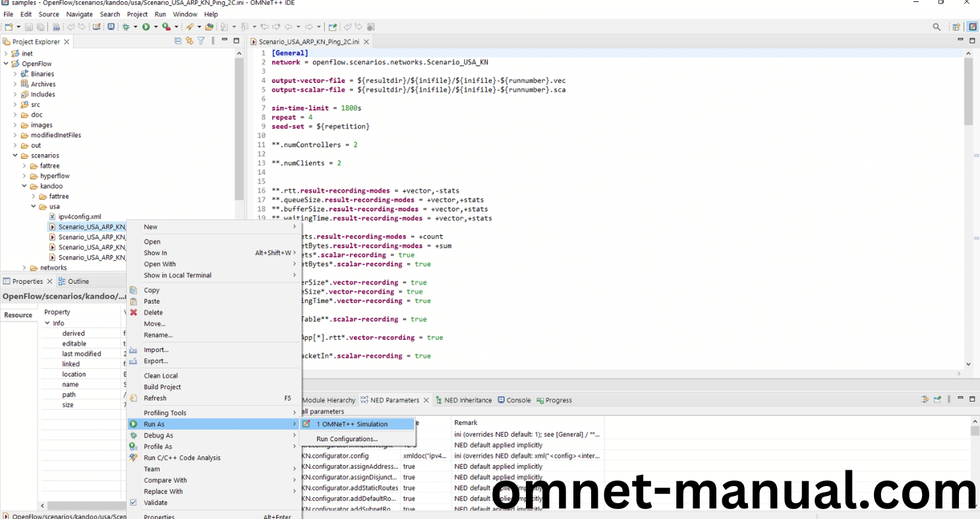Image resolution: width=980 pixels, height=519 pixels.
Task: Select Run As in context menu
Action: [x=214, y=424]
